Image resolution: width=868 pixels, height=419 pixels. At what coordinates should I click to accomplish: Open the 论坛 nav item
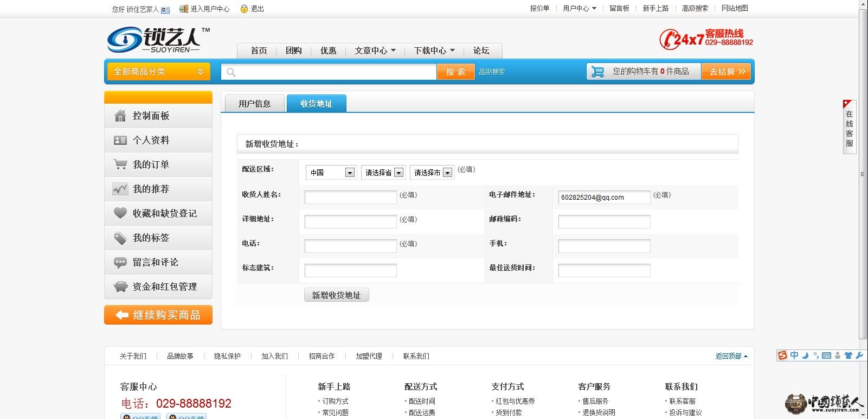481,50
